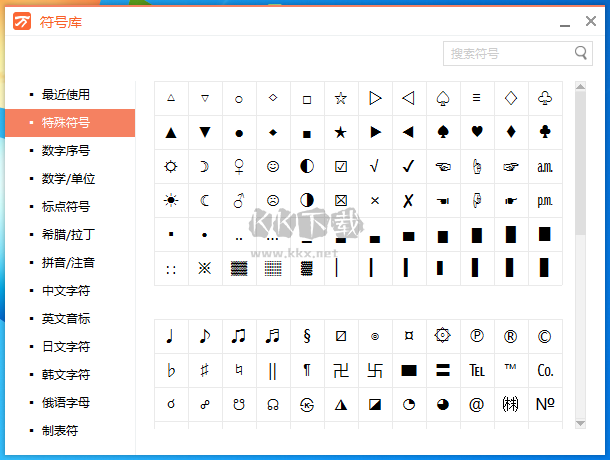
Task: Pick the filled club symbol
Action: pos(545,133)
